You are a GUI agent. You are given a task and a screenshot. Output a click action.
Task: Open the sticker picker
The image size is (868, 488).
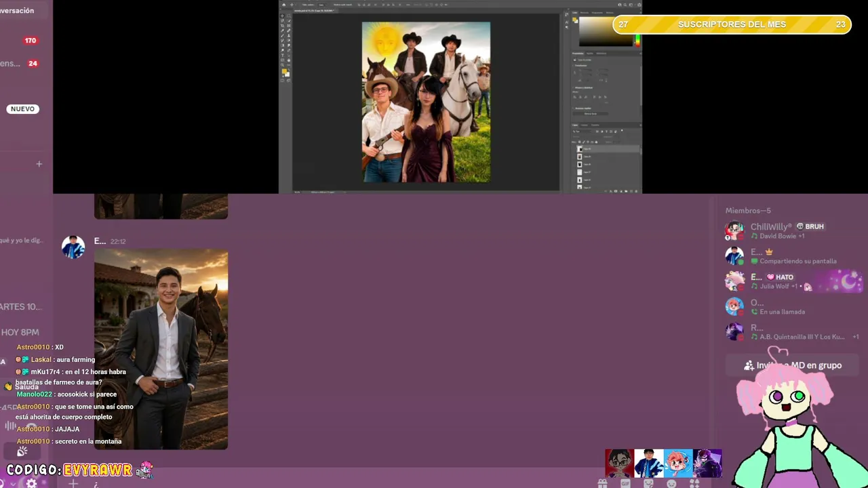[648, 484]
